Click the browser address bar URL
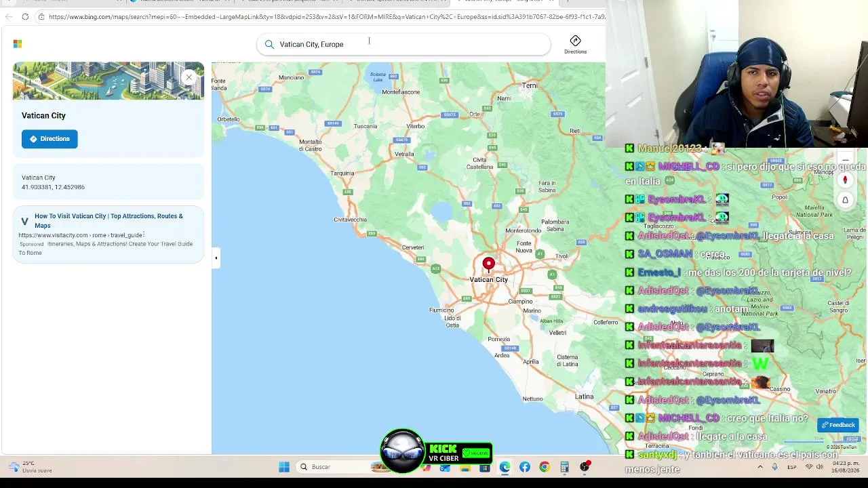This screenshot has height=488, width=868. [x=327, y=17]
